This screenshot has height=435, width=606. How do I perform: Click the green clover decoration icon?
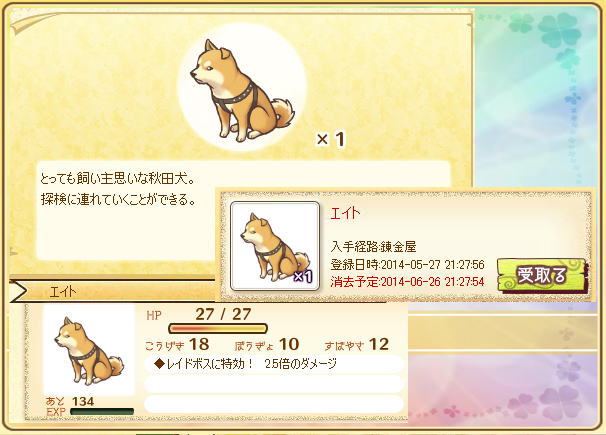pyautogui.click(x=558, y=31)
